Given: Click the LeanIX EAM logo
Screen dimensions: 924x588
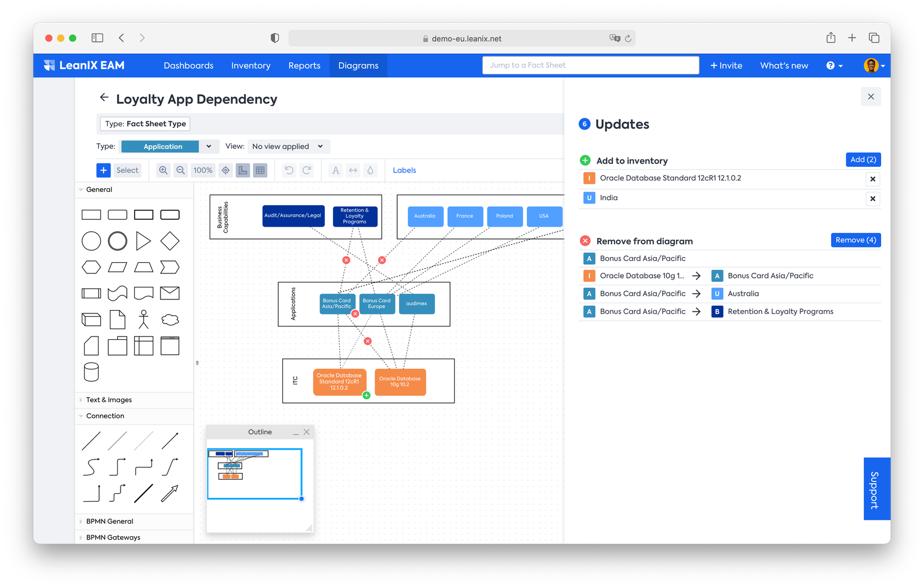Looking at the screenshot, I should (85, 65).
